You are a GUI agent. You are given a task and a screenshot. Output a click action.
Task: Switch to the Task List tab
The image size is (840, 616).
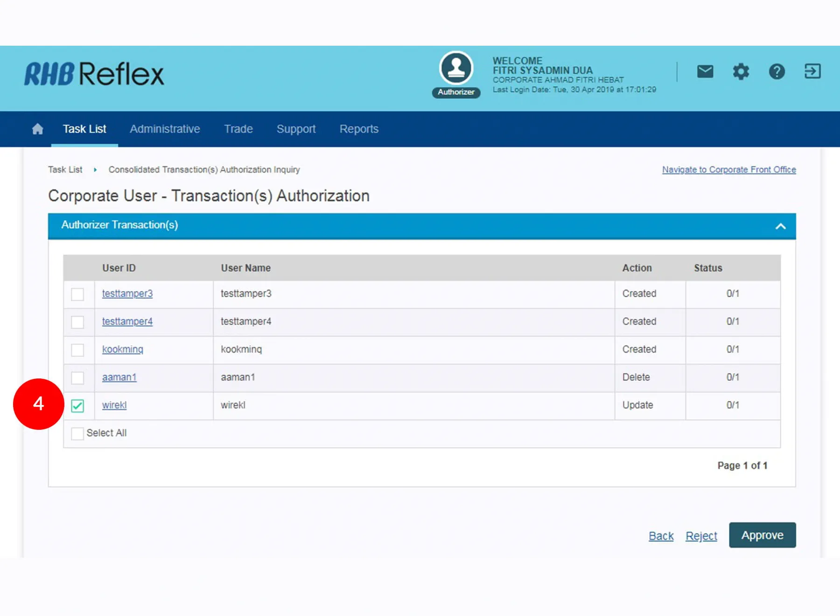click(x=84, y=129)
